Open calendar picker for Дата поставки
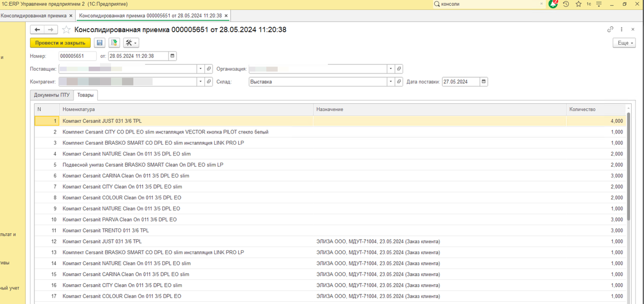This screenshot has height=304, width=644. (x=484, y=82)
